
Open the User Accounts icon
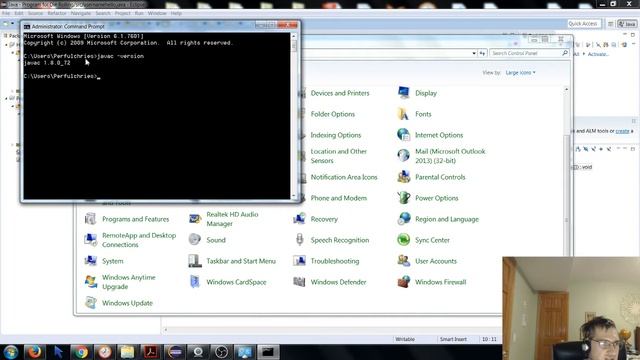[x=404, y=261]
